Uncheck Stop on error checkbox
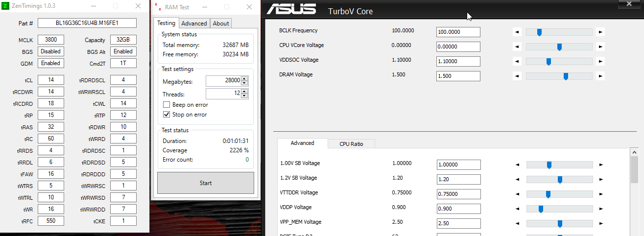 pyautogui.click(x=166, y=115)
